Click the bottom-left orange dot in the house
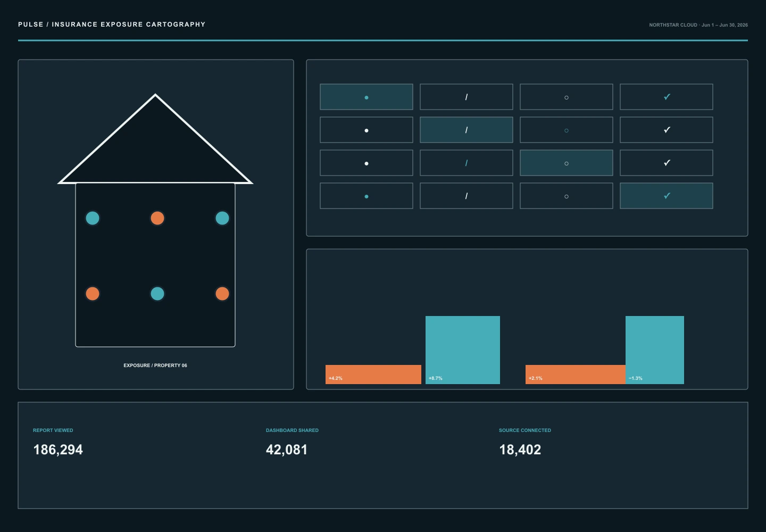This screenshot has width=766, height=532. (x=93, y=294)
